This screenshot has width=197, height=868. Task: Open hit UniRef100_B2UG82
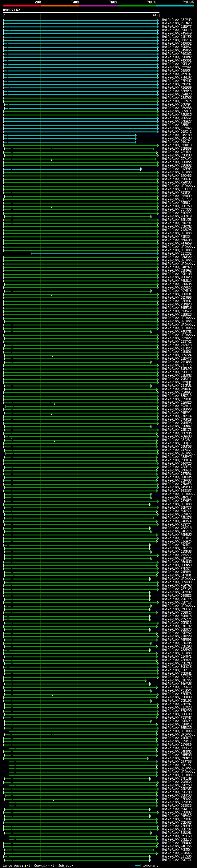[x=177, y=165]
